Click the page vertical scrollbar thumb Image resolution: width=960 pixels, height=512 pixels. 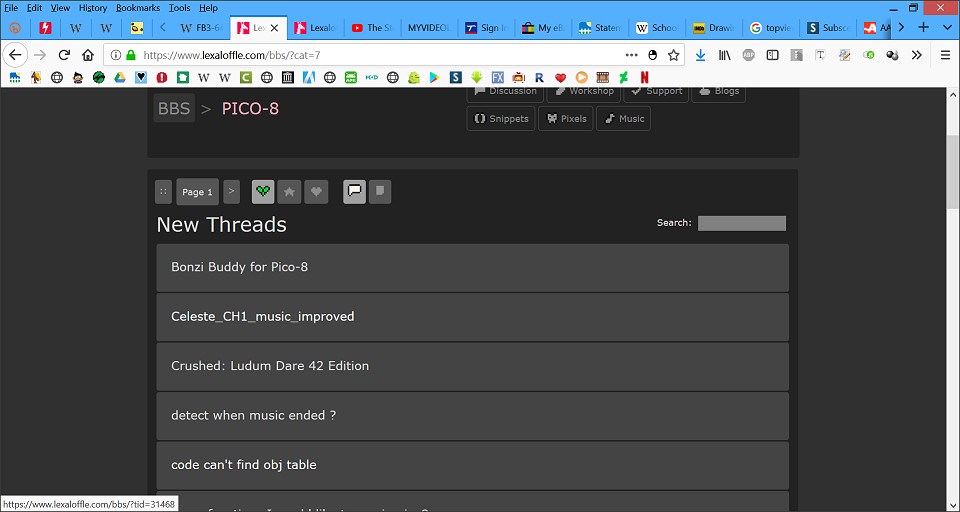[953, 173]
